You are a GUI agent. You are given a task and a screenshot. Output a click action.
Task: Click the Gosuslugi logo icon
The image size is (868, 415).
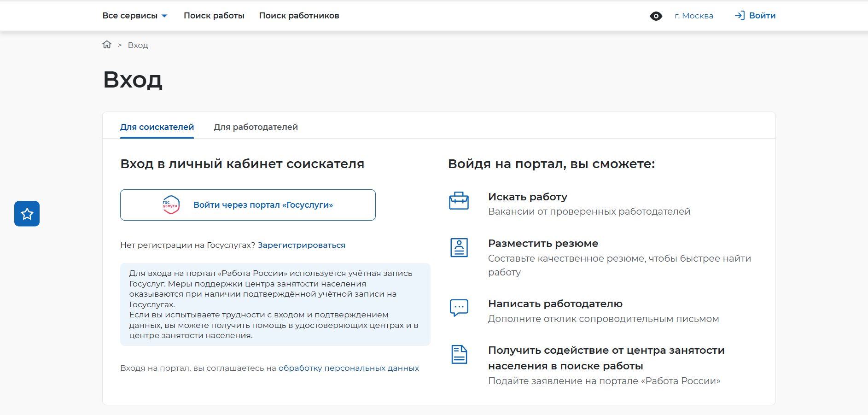coord(171,205)
